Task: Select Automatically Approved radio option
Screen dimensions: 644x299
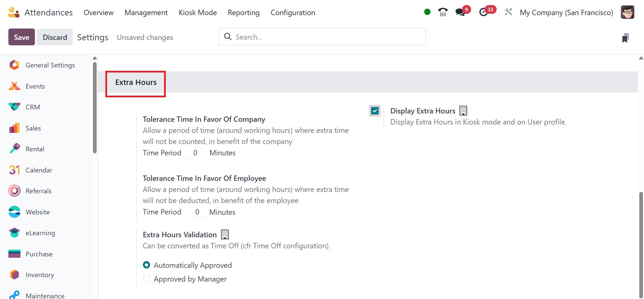Action: [x=147, y=265]
